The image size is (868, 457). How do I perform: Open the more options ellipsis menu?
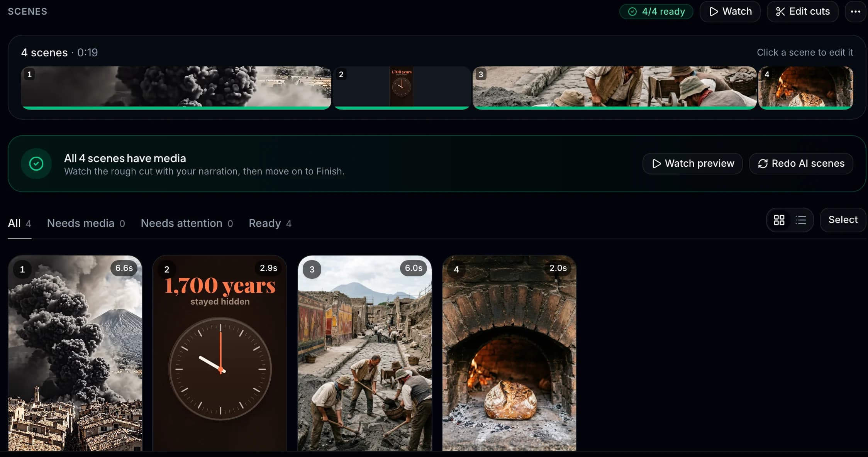point(855,12)
